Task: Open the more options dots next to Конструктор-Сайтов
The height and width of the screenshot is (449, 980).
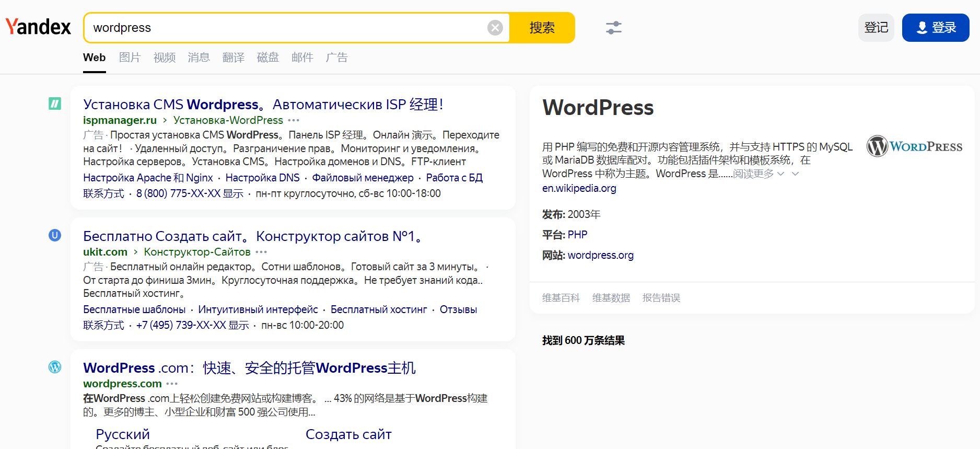Action: pyautogui.click(x=261, y=252)
